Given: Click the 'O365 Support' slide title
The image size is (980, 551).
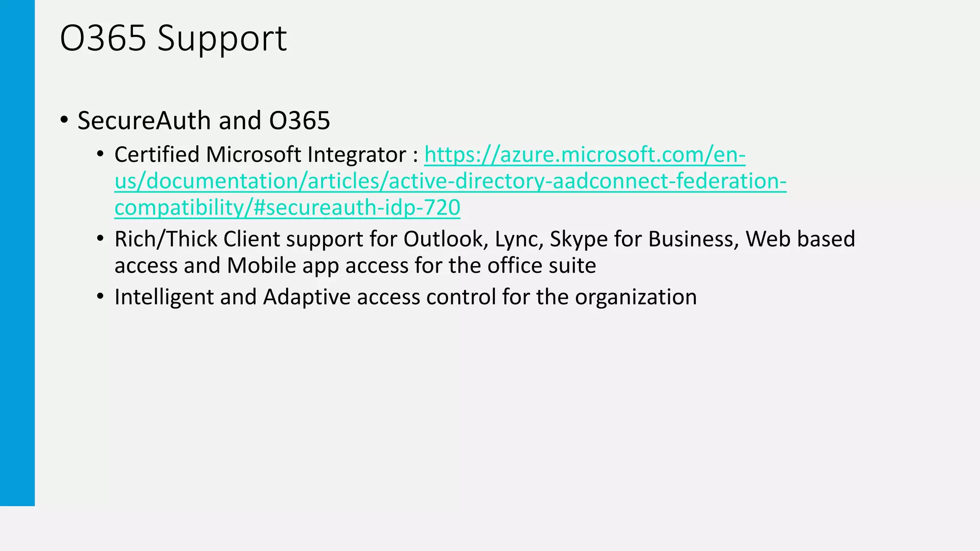Looking at the screenshot, I should click(x=173, y=38).
